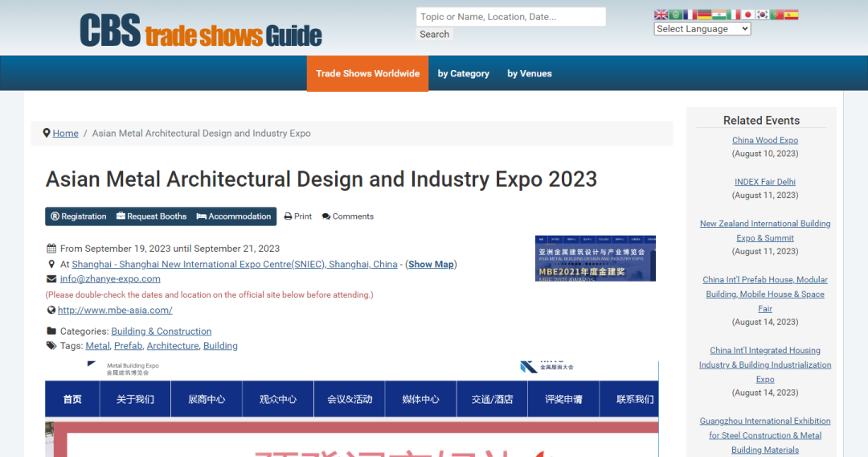
Task: Jump to Comments section
Action: [x=348, y=216]
